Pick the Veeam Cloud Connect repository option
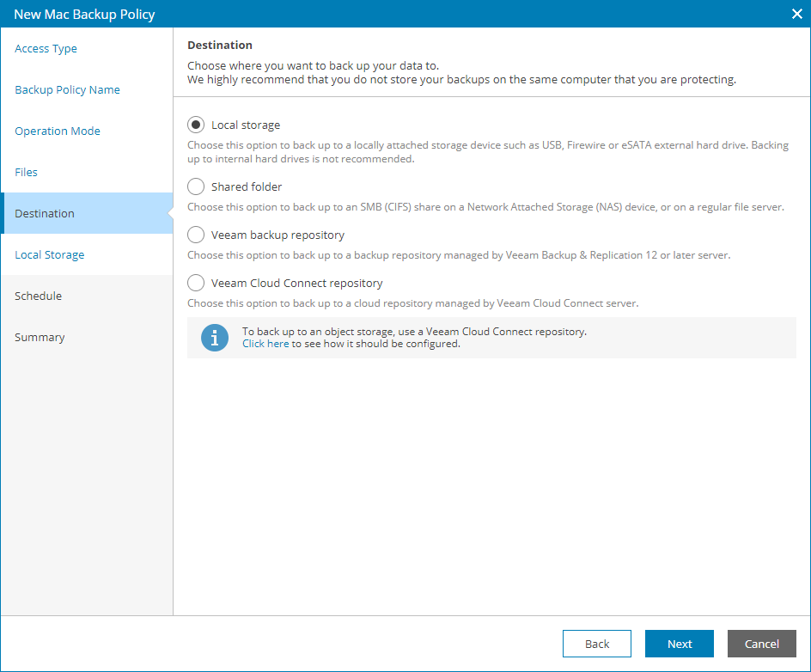 [196, 283]
